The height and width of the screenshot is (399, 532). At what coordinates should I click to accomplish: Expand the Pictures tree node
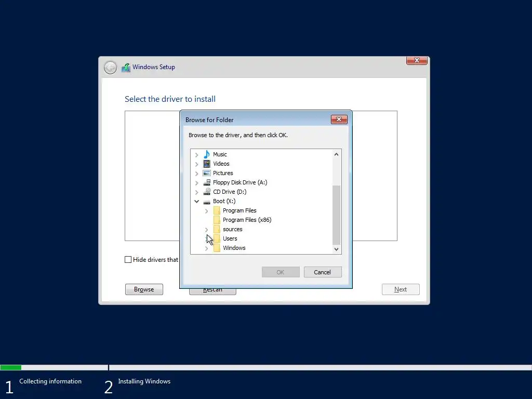(x=196, y=174)
